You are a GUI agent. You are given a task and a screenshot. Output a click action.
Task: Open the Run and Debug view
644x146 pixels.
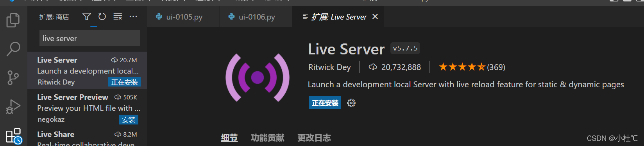[x=13, y=106]
